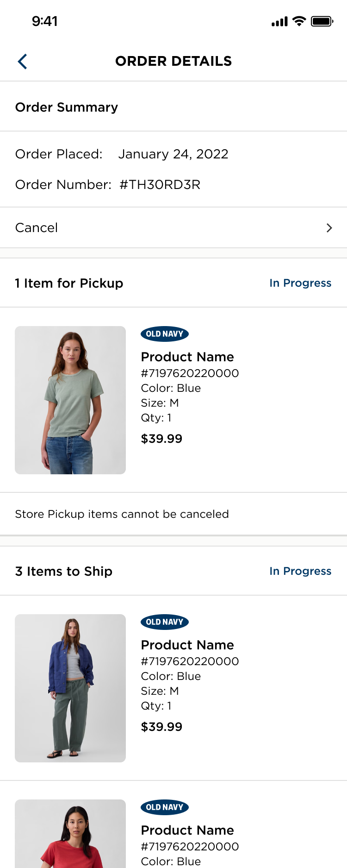347x868 pixels.
Task: Tap Product Name of red shirt item
Action: click(x=187, y=830)
